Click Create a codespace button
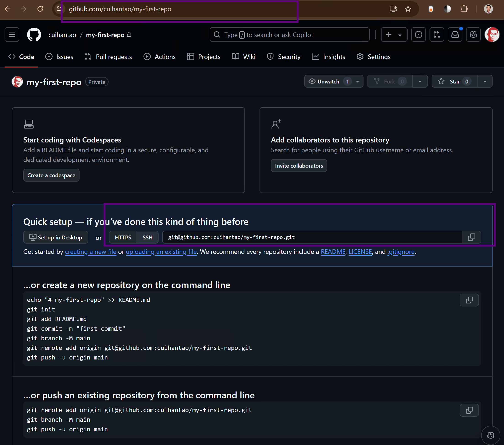The width and height of the screenshot is (504, 445). pos(51,175)
